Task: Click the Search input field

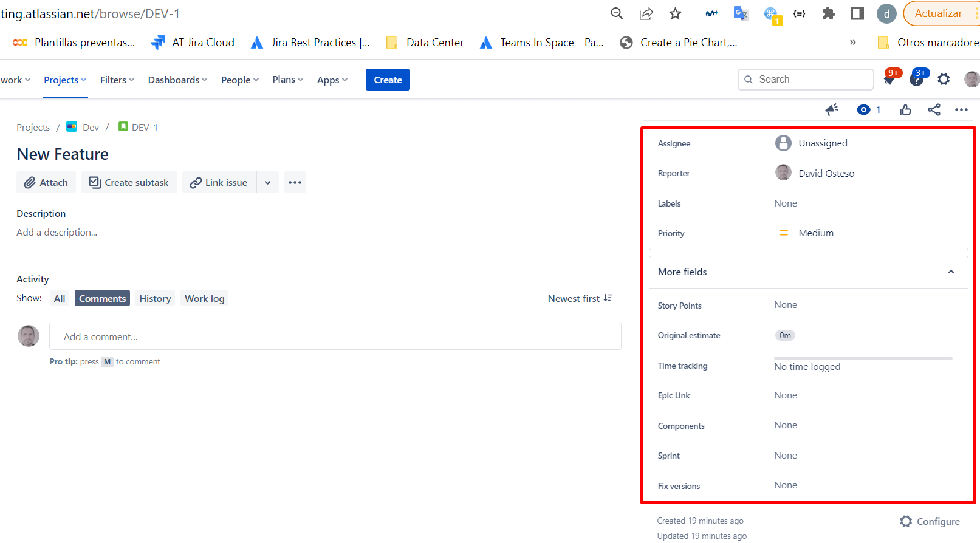Action: [x=806, y=80]
